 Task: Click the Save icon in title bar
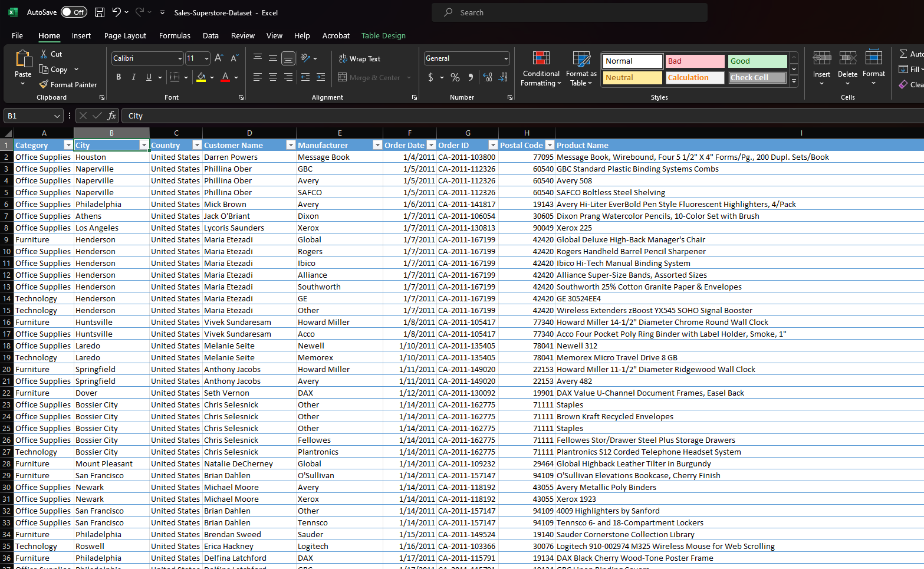[100, 12]
